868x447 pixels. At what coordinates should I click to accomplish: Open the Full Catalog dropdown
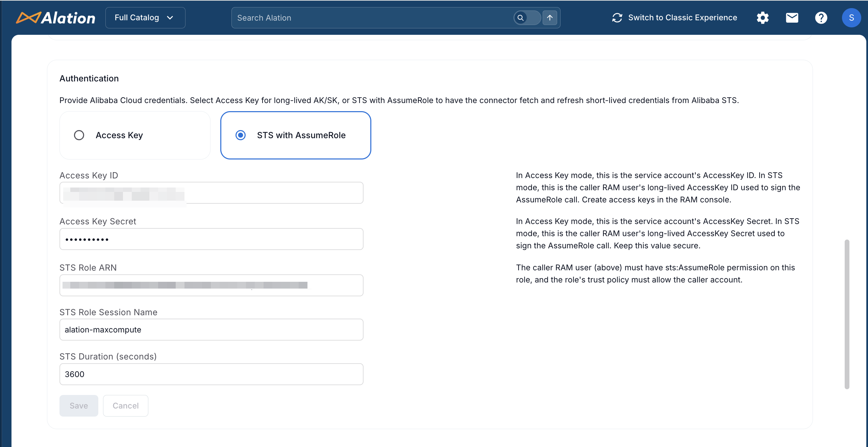[145, 18]
